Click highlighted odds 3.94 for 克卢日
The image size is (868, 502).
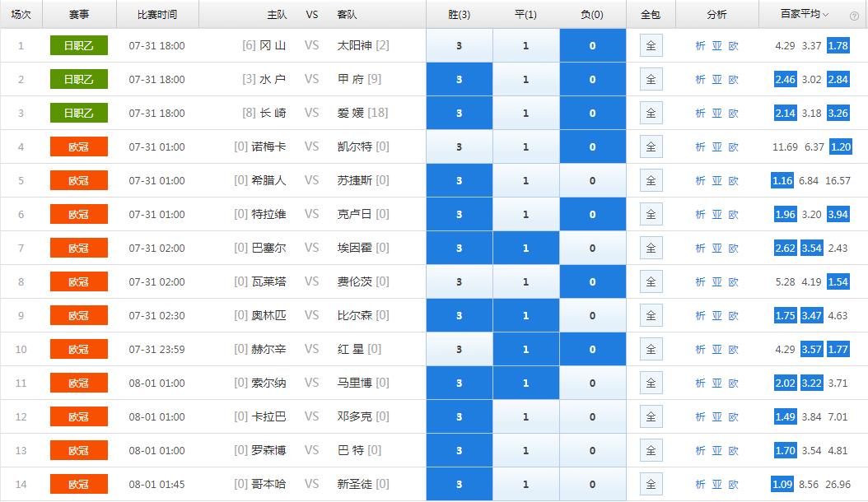point(838,214)
